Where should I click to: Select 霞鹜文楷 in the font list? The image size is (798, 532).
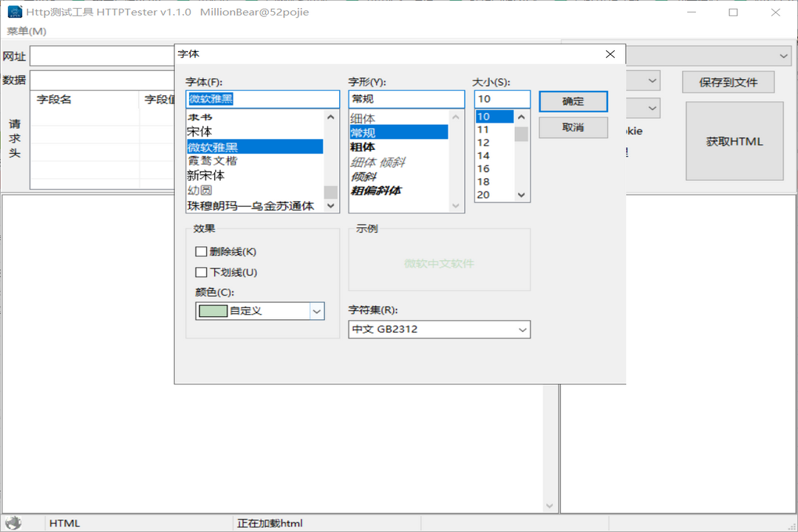point(214,161)
